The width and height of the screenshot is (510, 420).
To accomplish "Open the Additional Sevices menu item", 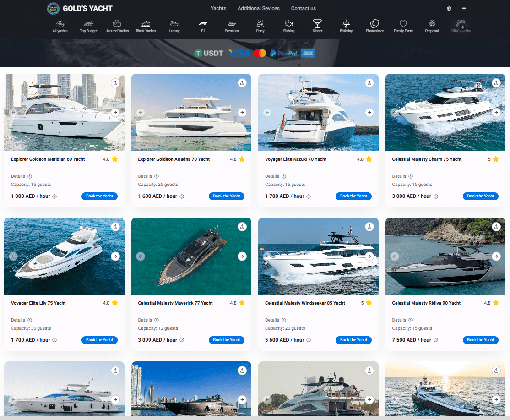I will tap(259, 8).
